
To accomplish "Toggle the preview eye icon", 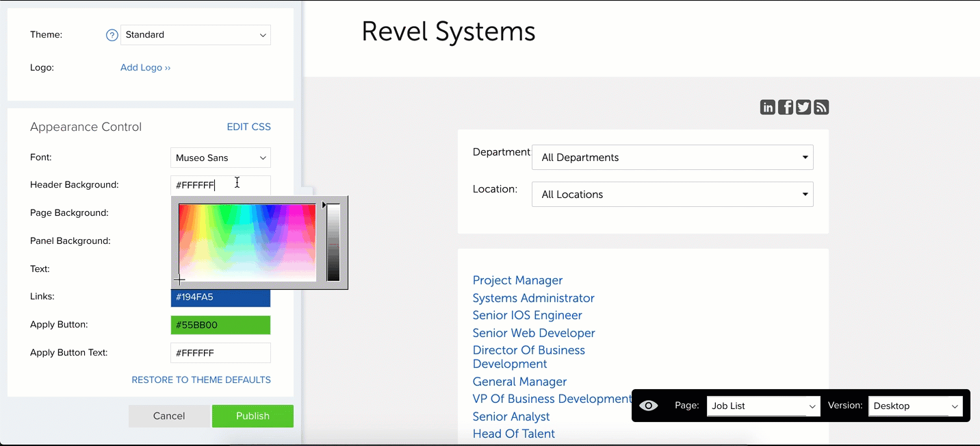I will (x=648, y=406).
